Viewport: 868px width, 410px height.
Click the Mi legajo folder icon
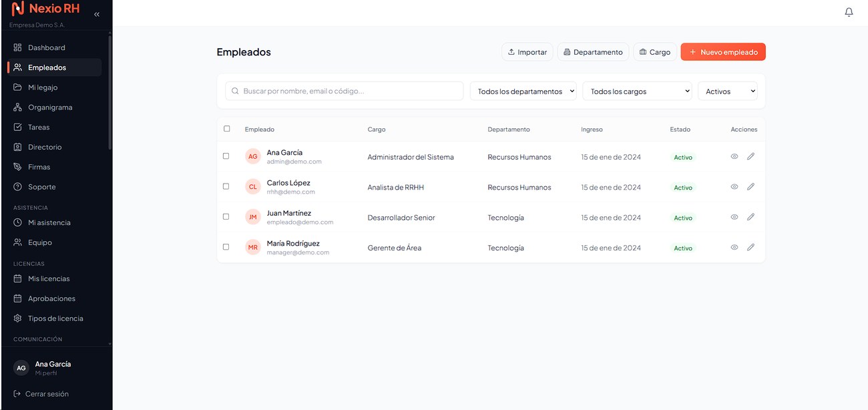click(18, 87)
